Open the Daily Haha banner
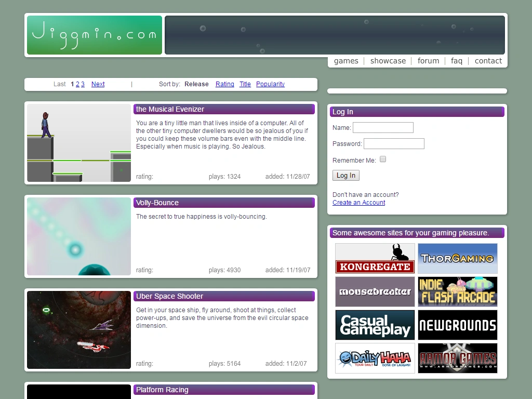The width and height of the screenshot is (532, 399). [375, 358]
